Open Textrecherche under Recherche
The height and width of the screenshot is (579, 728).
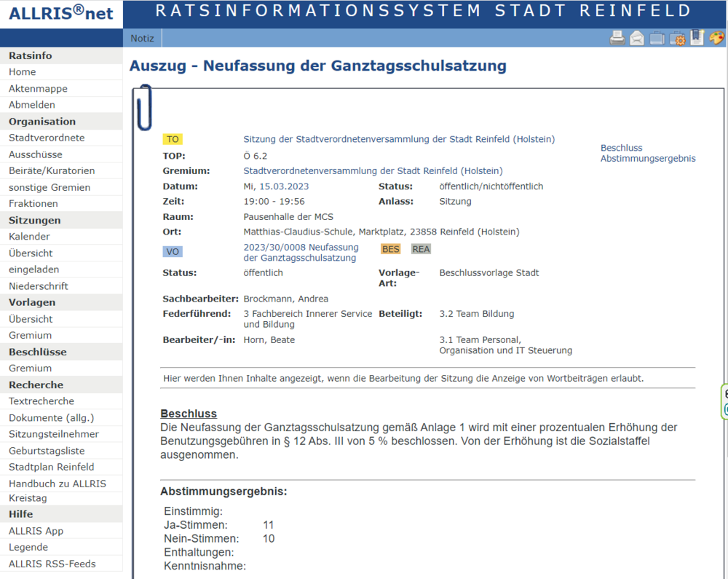[x=41, y=401]
